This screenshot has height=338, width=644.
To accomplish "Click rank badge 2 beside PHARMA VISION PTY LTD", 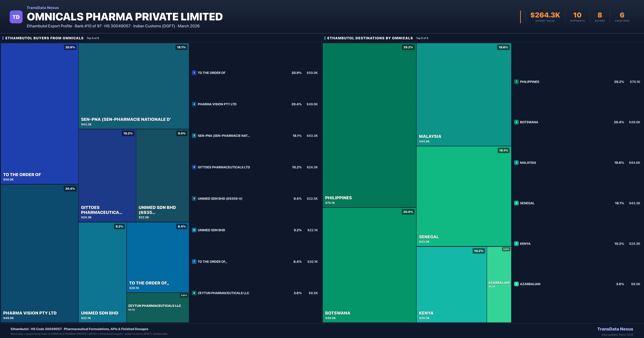I will 194,104.
